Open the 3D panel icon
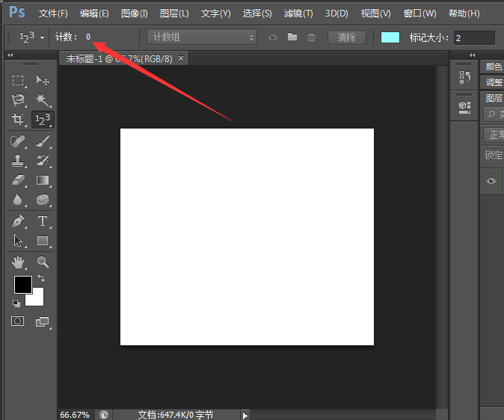 pos(464,108)
